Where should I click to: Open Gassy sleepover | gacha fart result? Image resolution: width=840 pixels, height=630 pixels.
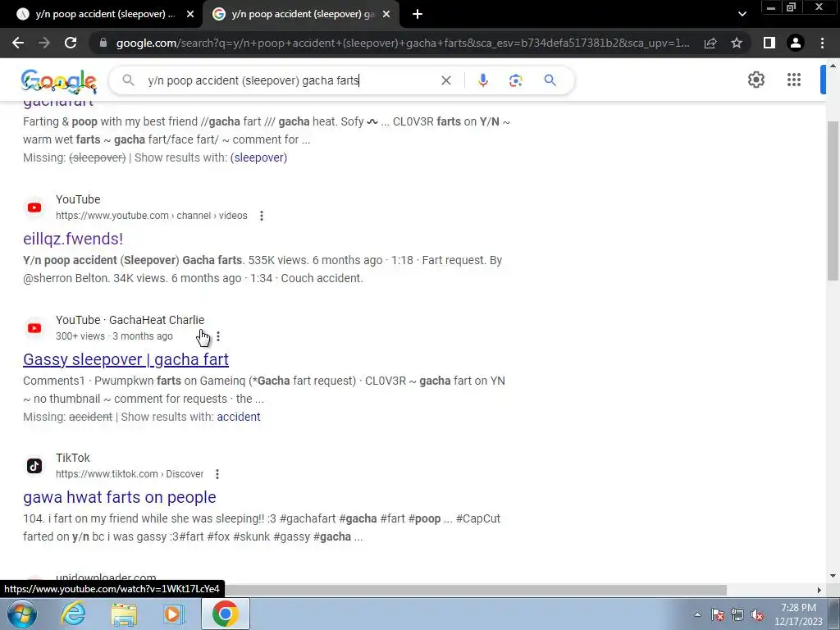pyautogui.click(x=126, y=359)
